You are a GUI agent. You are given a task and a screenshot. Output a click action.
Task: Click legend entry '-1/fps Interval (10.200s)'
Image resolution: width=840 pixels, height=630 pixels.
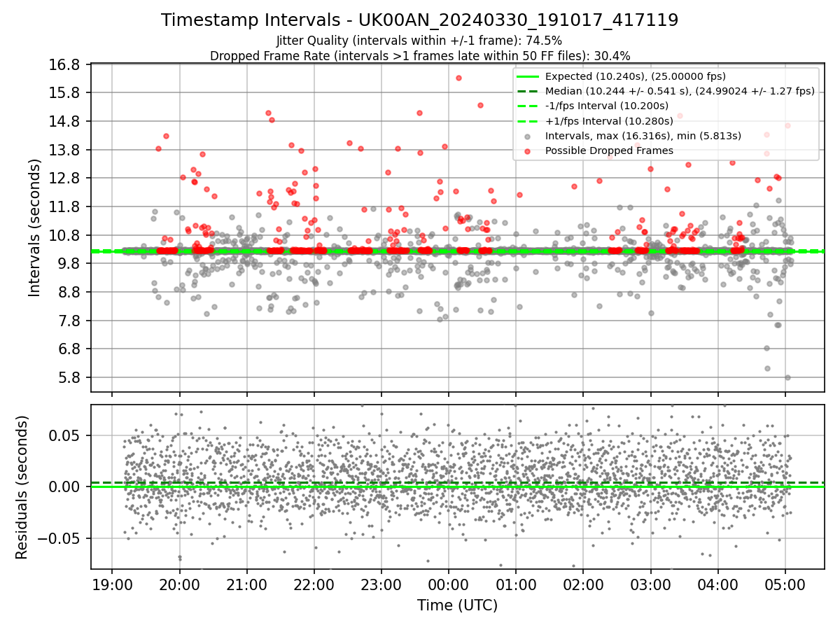coord(607,106)
